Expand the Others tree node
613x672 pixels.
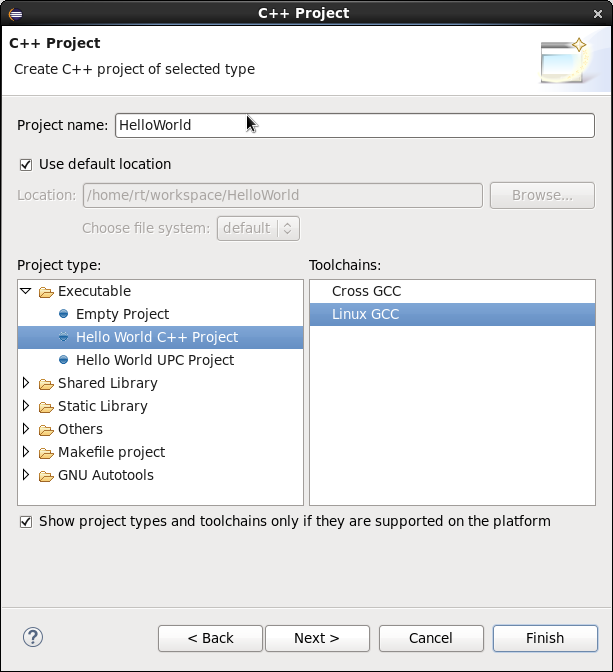coord(26,429)
